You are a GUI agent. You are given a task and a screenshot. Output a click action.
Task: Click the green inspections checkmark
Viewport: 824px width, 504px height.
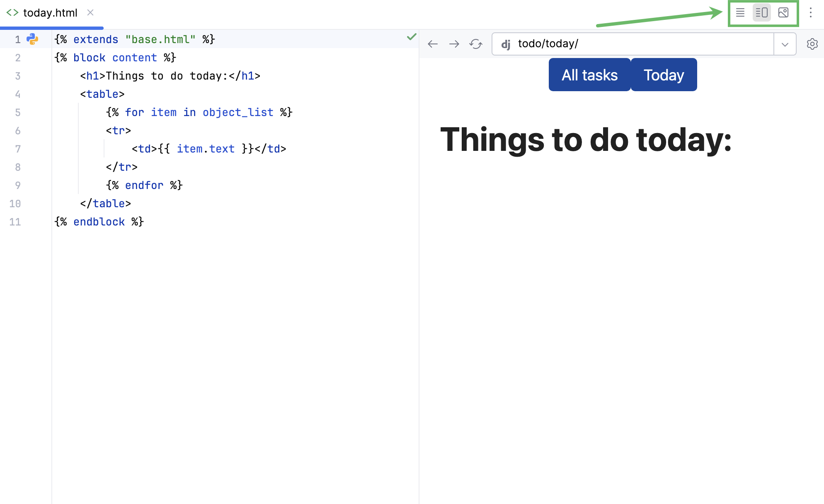[x=411, y=36]
